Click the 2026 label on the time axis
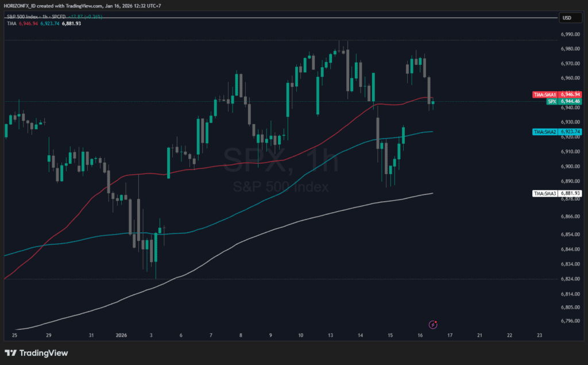This screenshot has height=365, width=588. tap(121, 335)
